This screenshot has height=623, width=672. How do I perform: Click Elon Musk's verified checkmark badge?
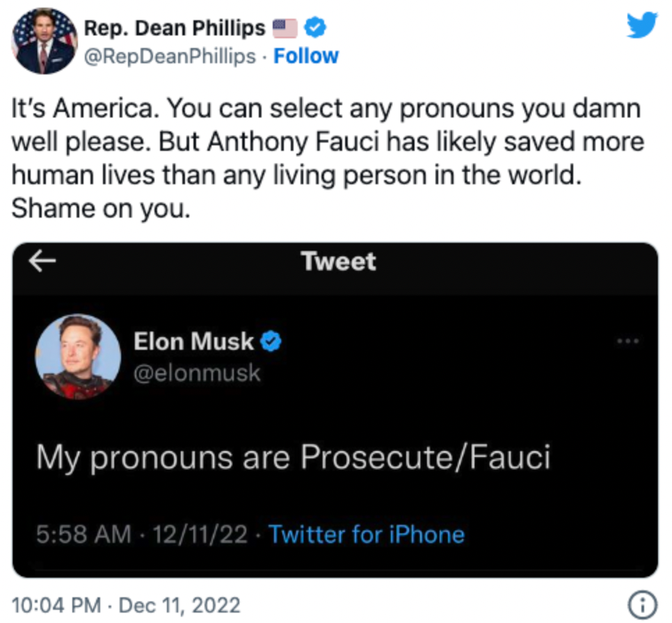pos(271,341)
